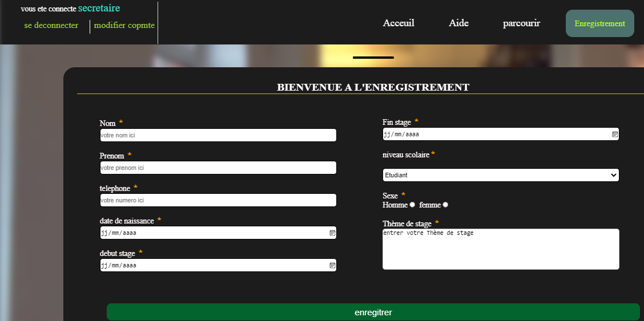This screenshot has width=644, height=321.
Task: Focus the Prenom text field
Action: (218, 168)
